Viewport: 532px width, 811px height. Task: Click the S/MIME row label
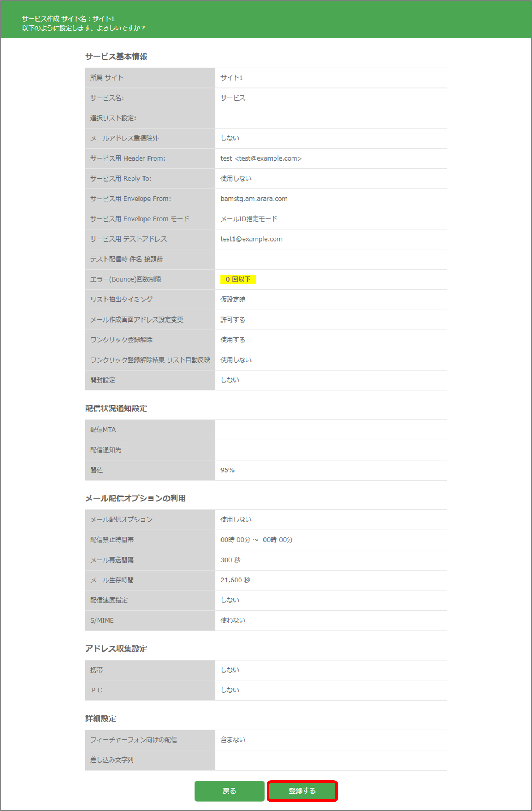pyautogui.click(x=102, y=620)
